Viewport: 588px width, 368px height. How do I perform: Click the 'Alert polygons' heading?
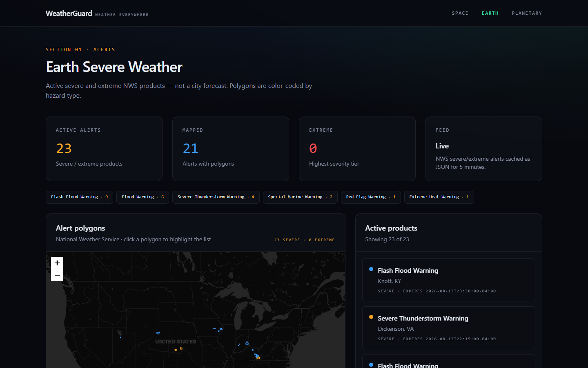tap(80, 228)
